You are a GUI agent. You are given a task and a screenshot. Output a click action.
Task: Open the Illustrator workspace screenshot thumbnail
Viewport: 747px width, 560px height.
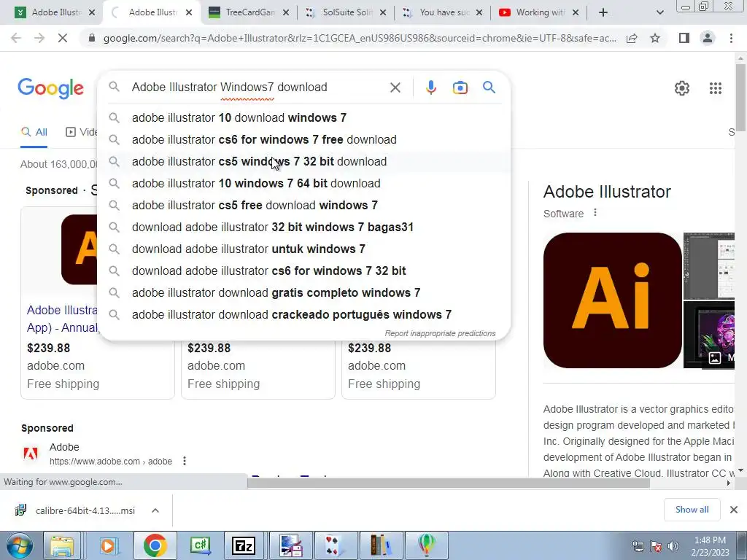(x=709, y=265)
